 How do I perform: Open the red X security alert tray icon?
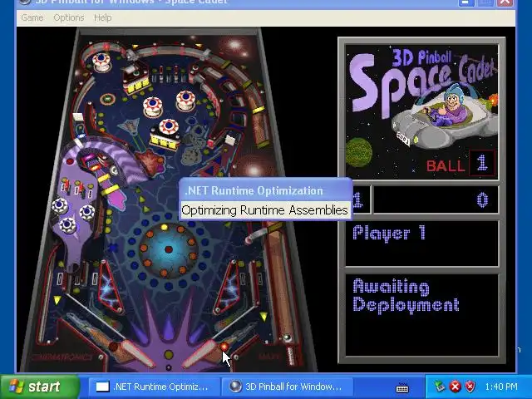point(455,386)
